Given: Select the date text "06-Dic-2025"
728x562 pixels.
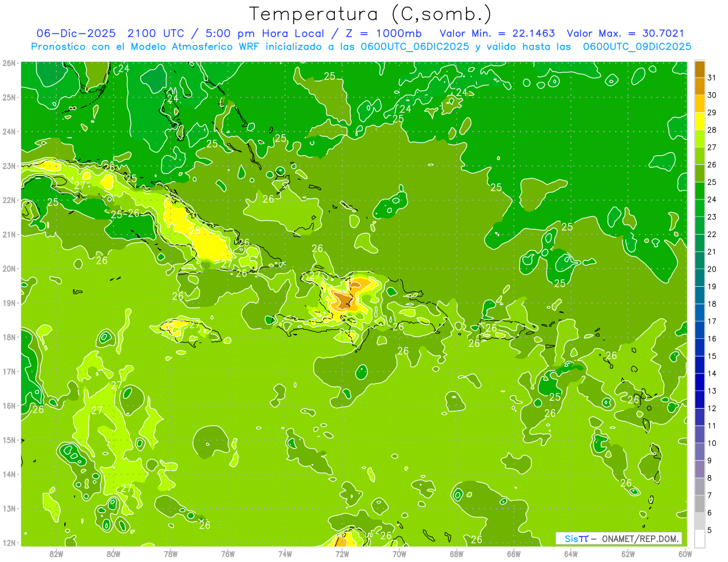Looking at the screenshot, I should coord(77,34).
